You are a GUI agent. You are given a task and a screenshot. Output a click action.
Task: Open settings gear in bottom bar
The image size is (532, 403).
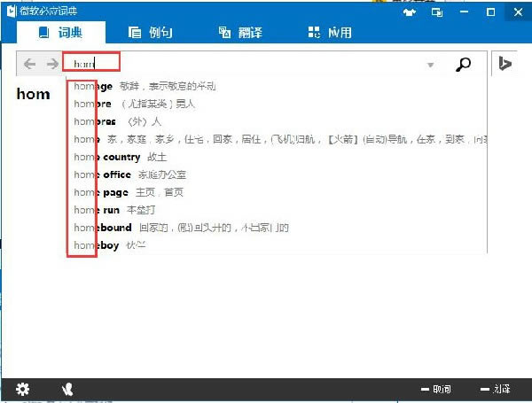tap(22, 389)
